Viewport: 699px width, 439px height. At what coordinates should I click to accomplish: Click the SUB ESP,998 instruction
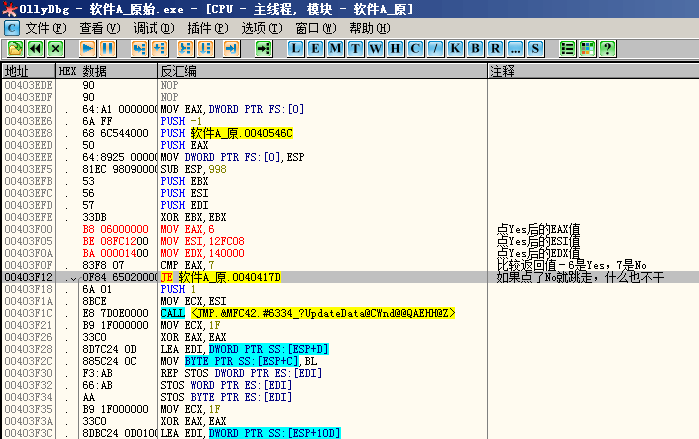pos(193,169)
